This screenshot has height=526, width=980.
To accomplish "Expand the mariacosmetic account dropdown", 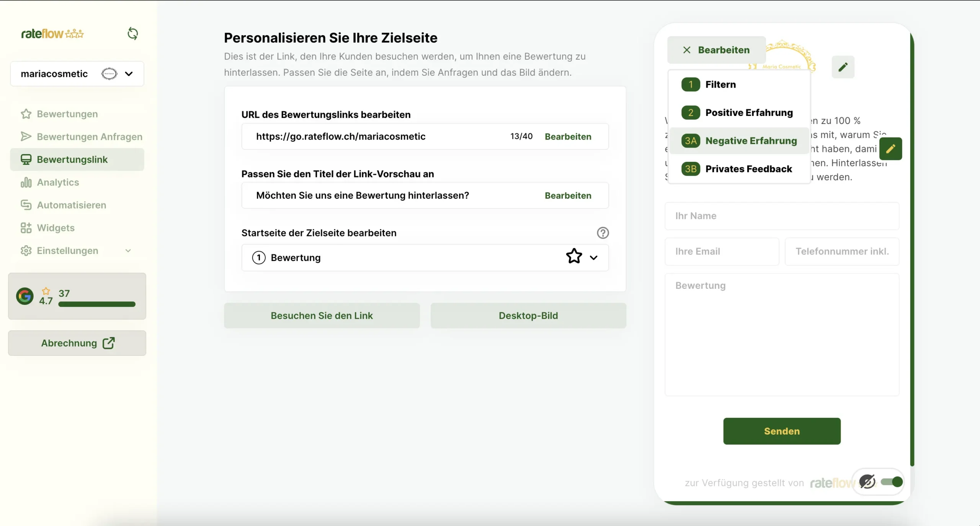I will coord(129,74).
